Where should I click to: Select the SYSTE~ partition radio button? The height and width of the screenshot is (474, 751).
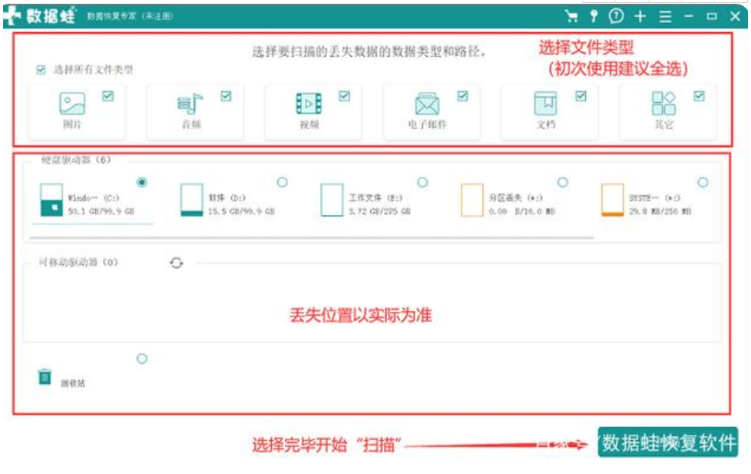[x=703, y=182]
